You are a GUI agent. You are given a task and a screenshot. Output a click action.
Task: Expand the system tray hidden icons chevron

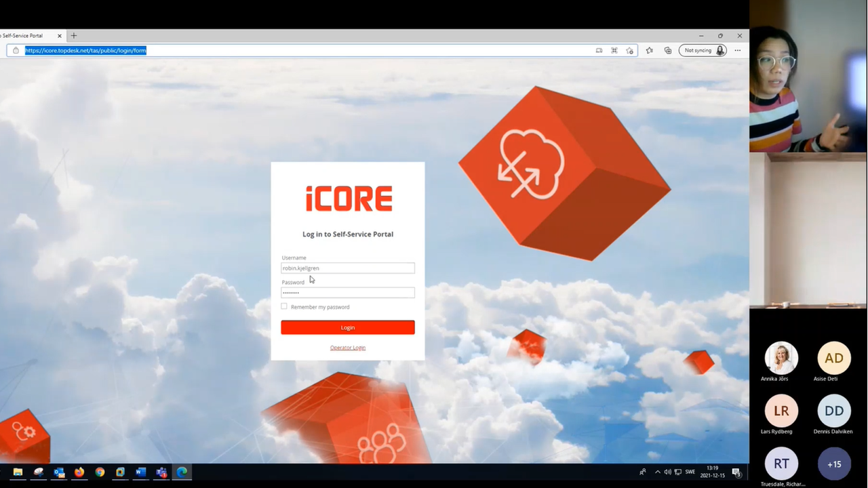(x=657, y=472)
